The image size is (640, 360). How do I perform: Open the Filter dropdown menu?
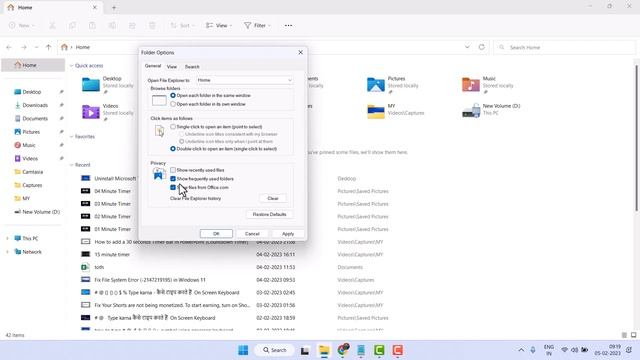[257, 25]
